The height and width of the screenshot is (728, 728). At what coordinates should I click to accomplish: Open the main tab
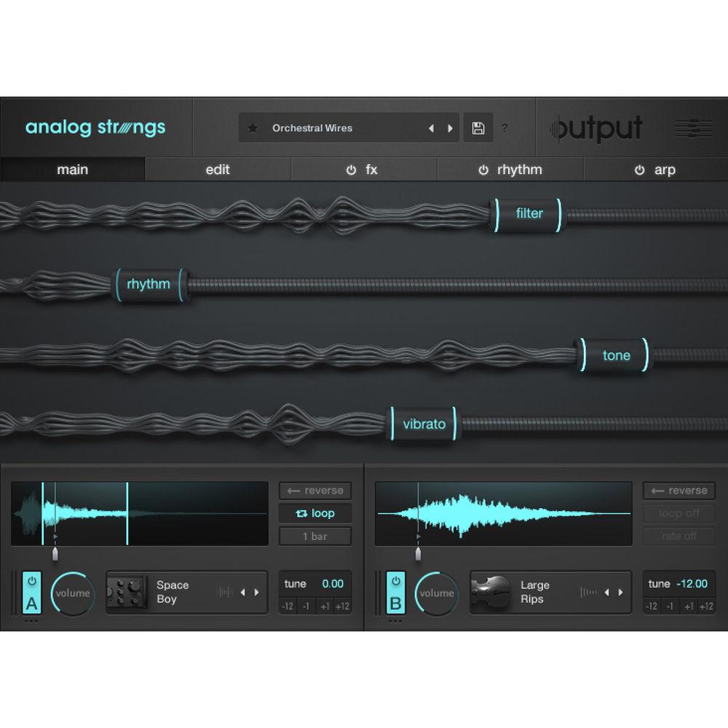coord(73,170)
